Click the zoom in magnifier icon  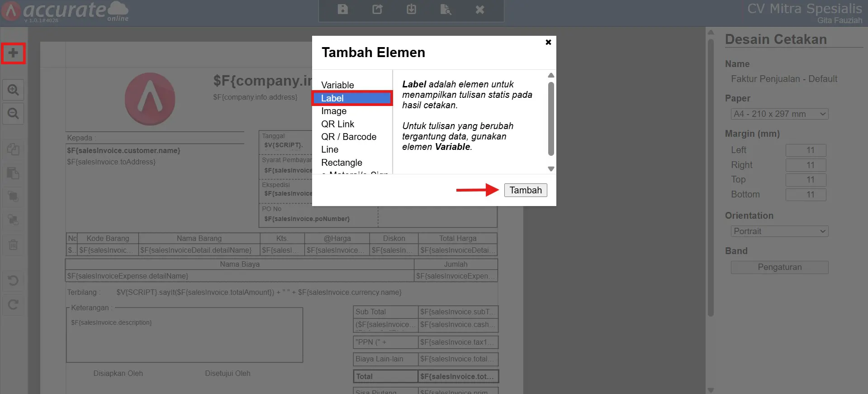click(x=13, y=90)
